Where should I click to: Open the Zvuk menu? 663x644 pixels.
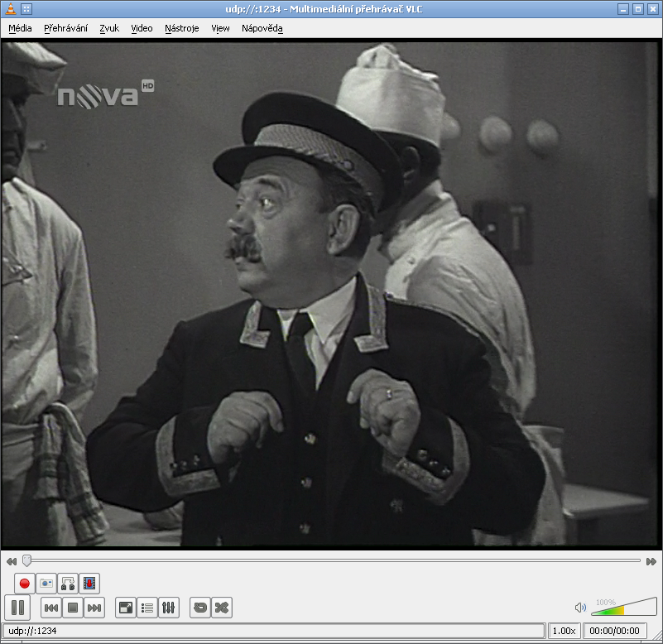click(109, 28)
